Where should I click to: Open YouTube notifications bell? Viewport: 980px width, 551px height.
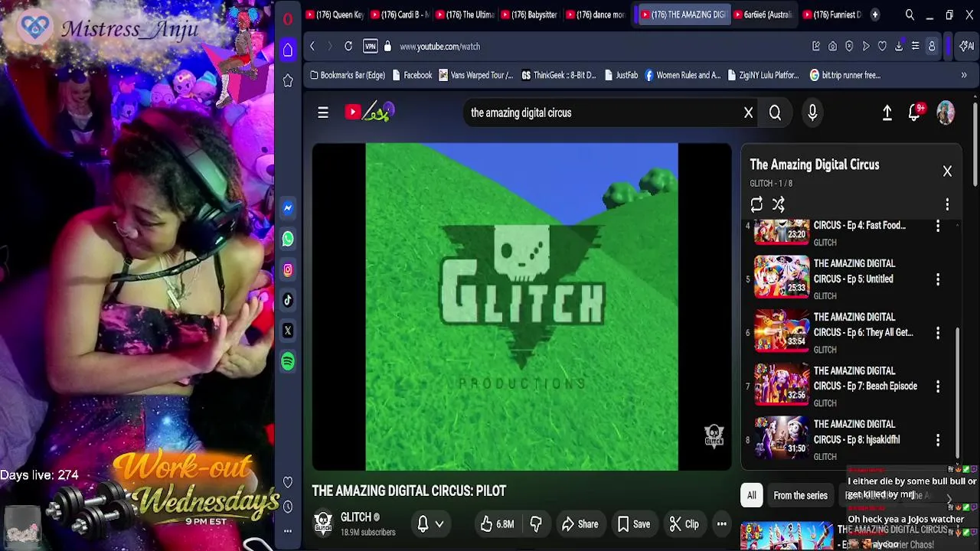pyautogui.click(x=914, y=112)
